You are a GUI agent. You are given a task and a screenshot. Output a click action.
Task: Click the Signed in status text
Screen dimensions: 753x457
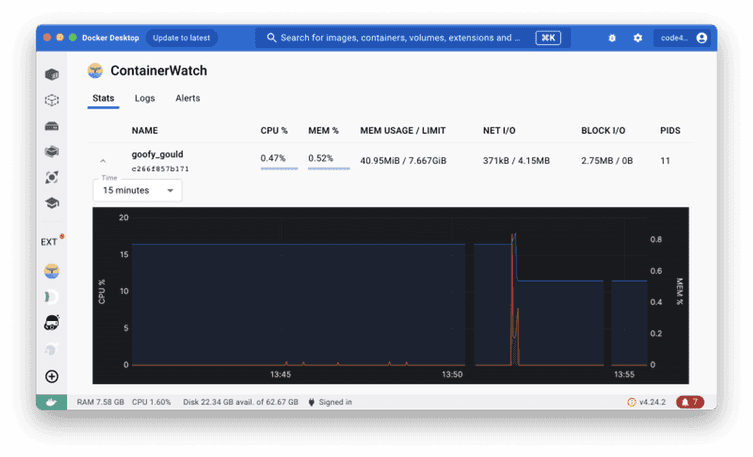[x=335, y=402]
